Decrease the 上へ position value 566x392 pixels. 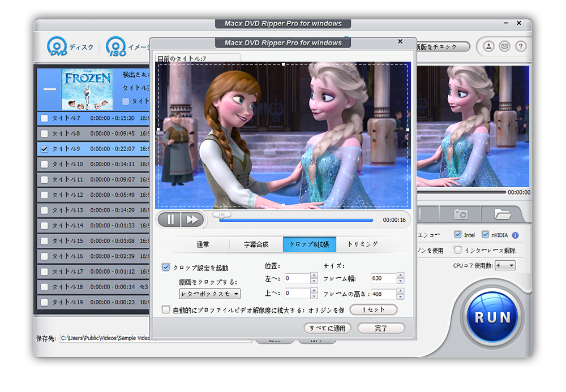[x=314, y=296]
